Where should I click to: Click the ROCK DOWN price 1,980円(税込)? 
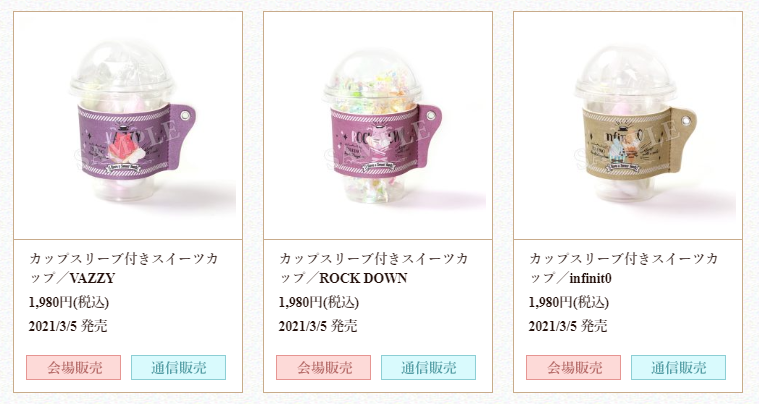coord(319,302)
